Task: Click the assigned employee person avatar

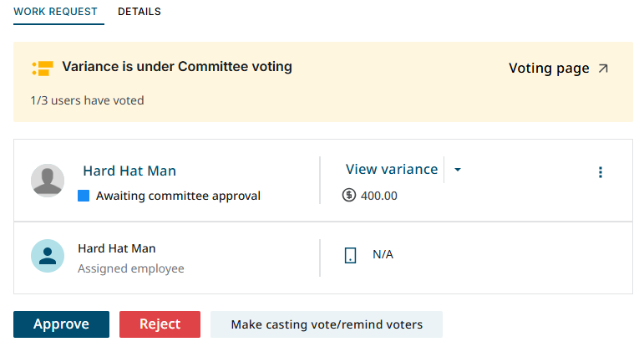Action: 48,256
